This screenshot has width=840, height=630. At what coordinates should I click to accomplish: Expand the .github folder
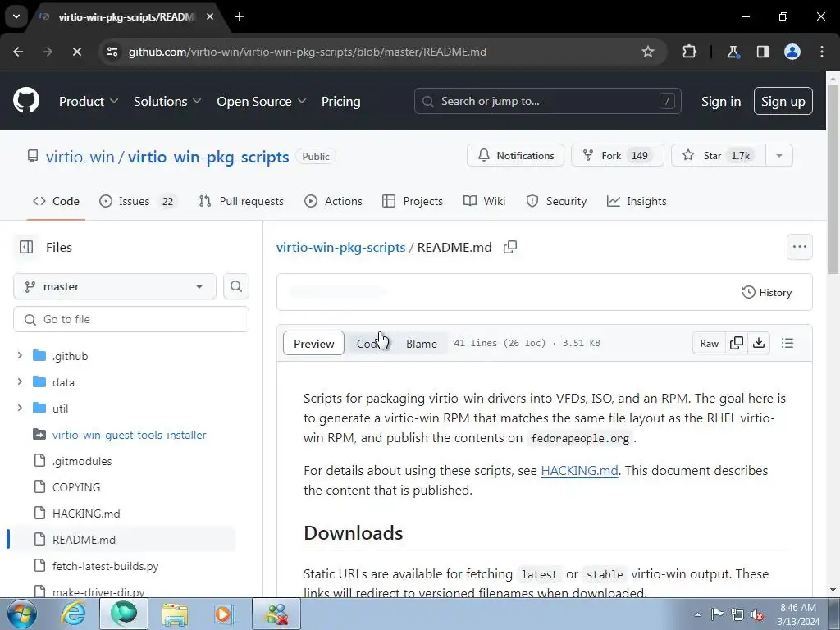20,355
